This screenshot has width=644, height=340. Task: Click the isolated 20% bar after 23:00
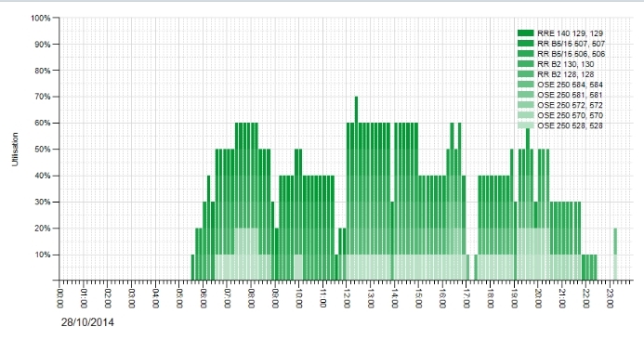615,255
